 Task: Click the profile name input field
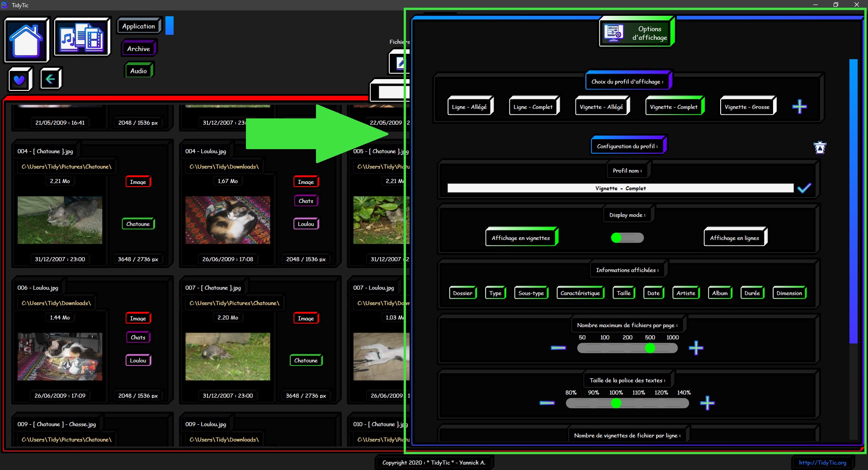(x=620, y=188)
